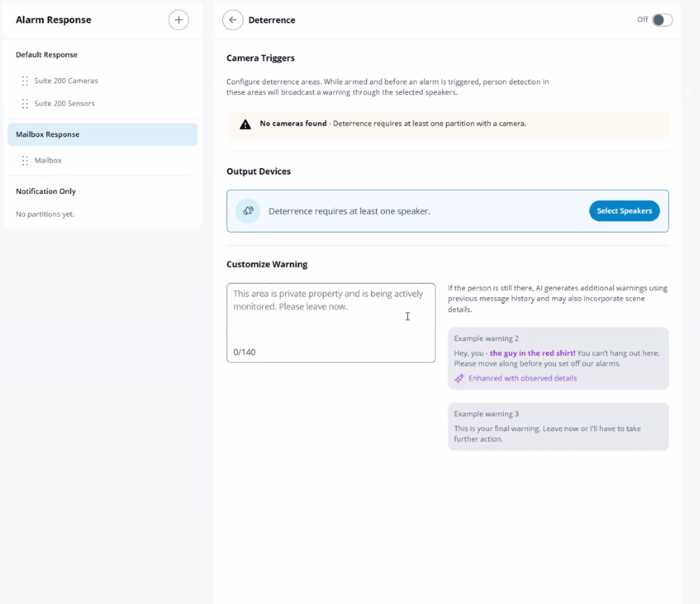Focus the custom warning message text box
The image size is (700, 604).
click(x=331, y=322)
